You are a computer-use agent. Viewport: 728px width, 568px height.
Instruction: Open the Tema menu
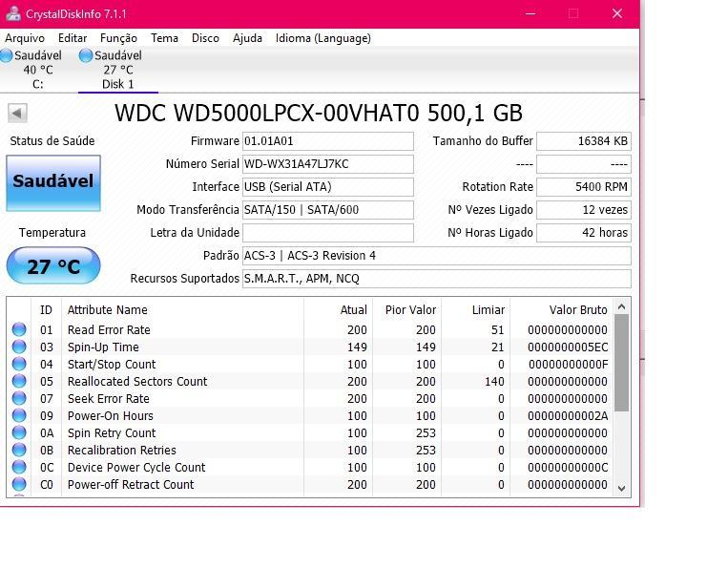[x=164, y=38]
